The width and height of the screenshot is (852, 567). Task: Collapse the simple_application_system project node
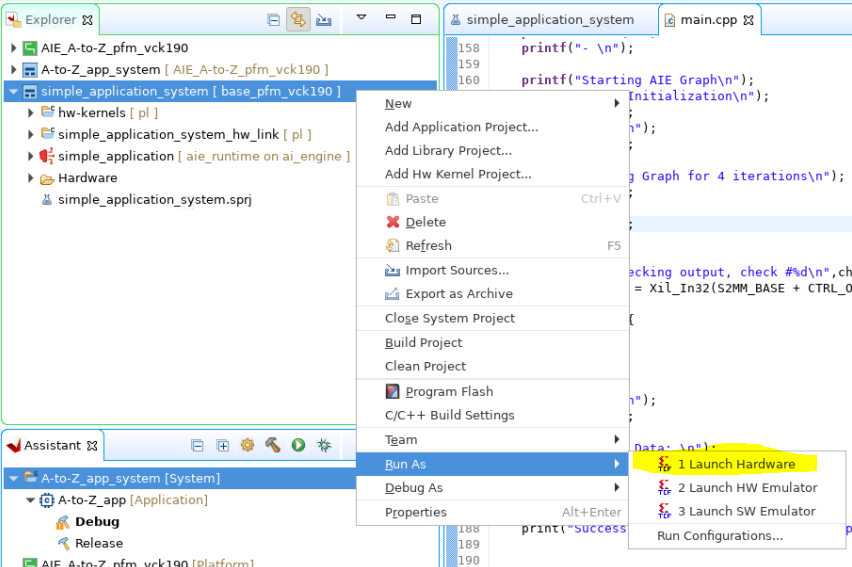pos(14,92)
